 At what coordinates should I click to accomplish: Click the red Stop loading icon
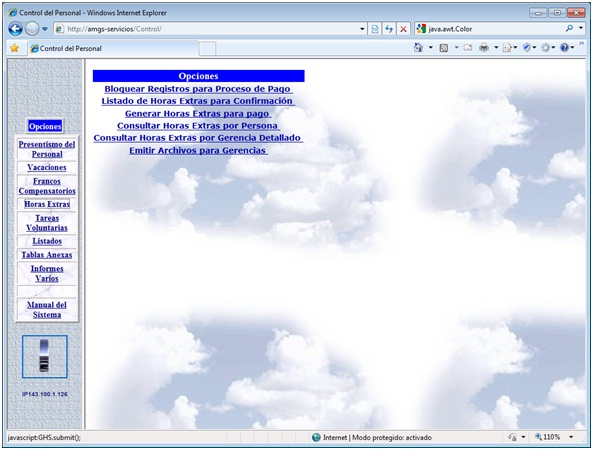[404, 29]
